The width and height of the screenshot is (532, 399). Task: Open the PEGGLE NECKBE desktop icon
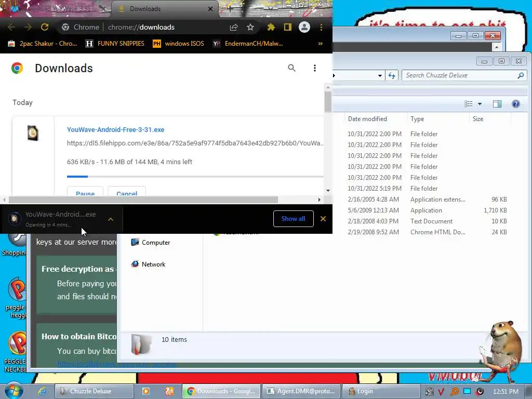pyautogui.click(x=15, y=352)
